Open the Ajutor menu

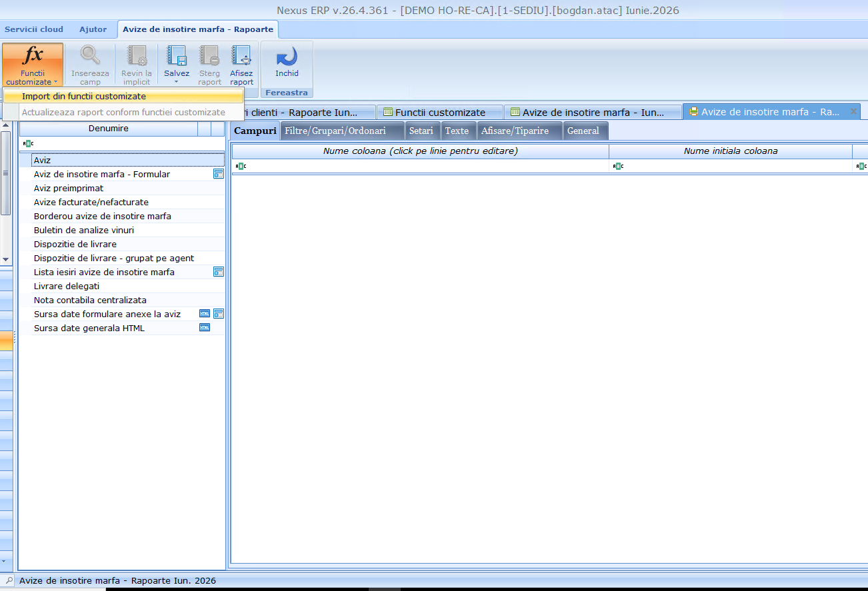[x=93, y=29]
